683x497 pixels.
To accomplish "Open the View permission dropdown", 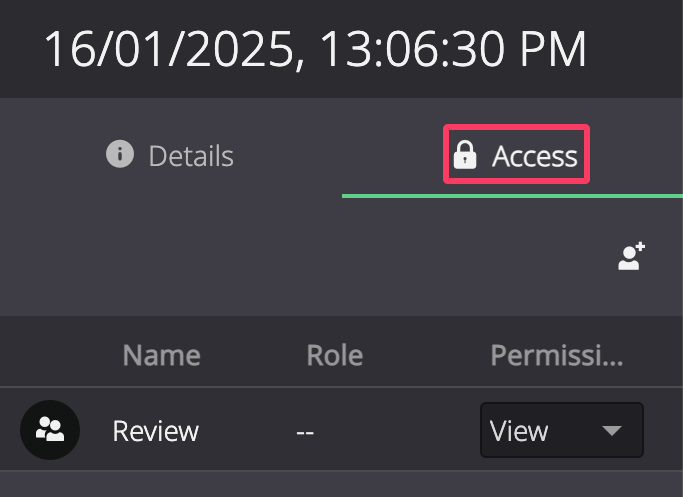I will (x=561, y=430).
